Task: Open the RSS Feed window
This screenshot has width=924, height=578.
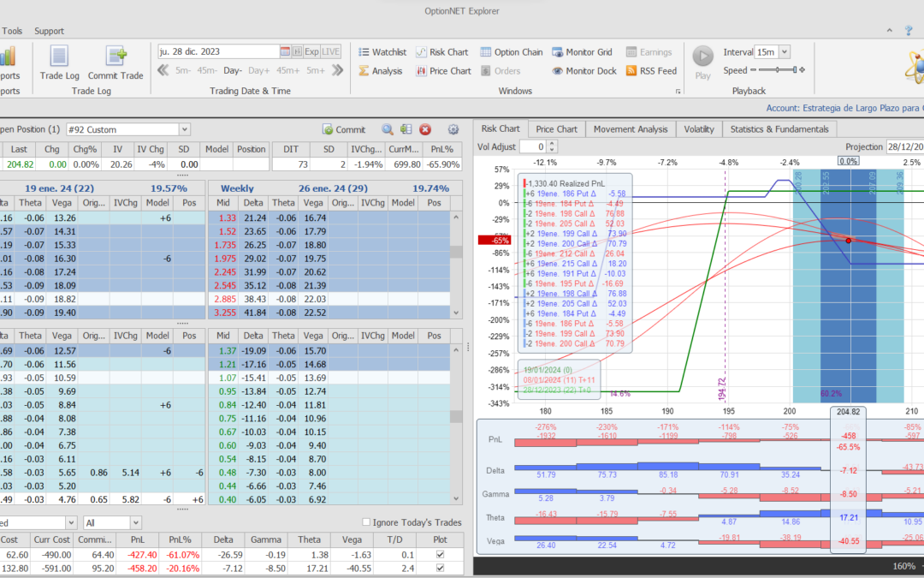Action: pyautogui.click(x=651, y=71)
